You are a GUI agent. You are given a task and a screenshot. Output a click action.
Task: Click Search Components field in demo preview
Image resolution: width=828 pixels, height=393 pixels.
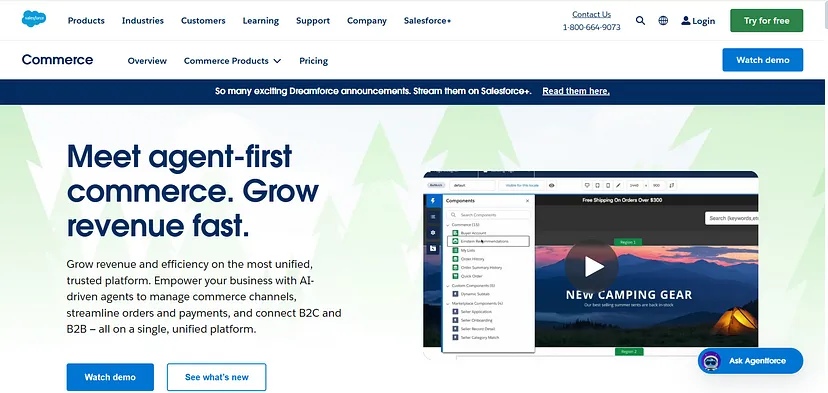click(x=488, y=215)
